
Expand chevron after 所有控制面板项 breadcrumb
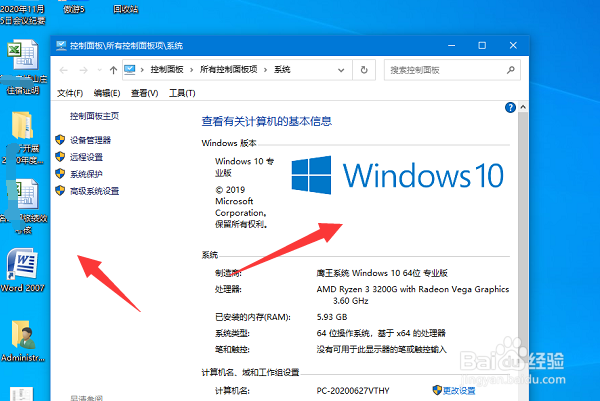265,70
